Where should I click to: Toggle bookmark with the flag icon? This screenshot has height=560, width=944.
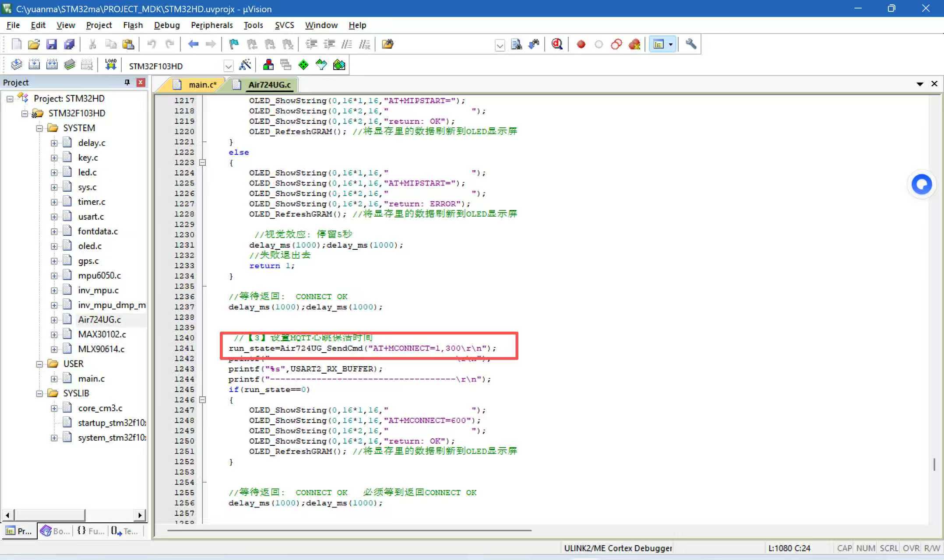[x=234, y=44]
